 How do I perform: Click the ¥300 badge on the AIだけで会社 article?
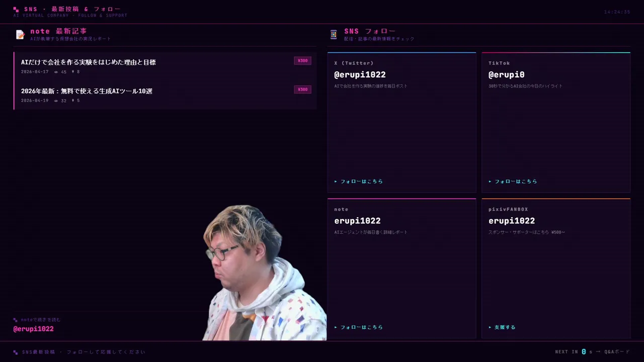click(302, 61)
